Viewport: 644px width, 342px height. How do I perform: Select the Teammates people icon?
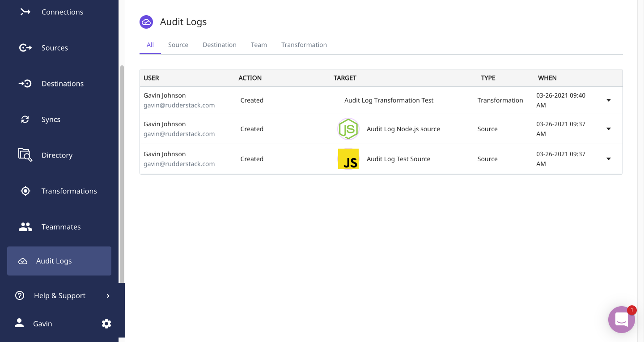point(25,227)
